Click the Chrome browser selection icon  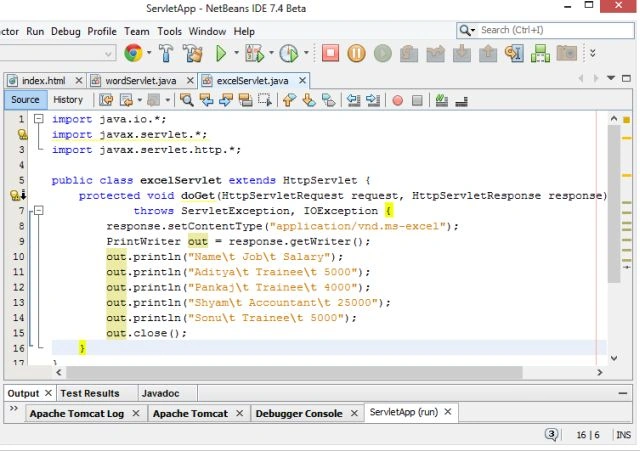[x=133, y=53]
